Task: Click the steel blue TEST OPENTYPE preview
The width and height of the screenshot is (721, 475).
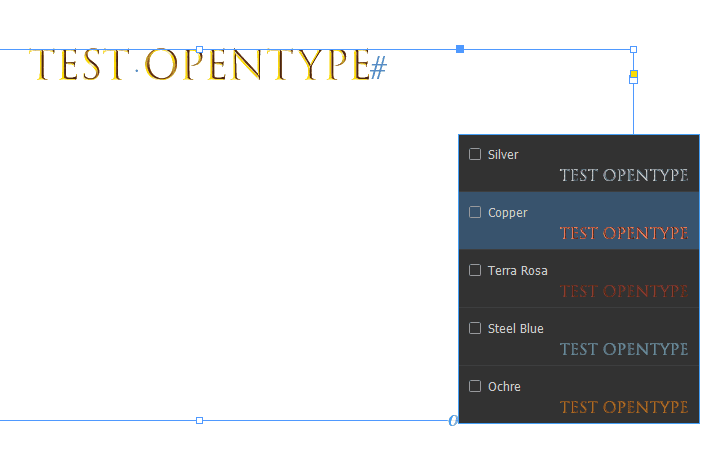Action: pyautogui.click(x=624, y=349)
